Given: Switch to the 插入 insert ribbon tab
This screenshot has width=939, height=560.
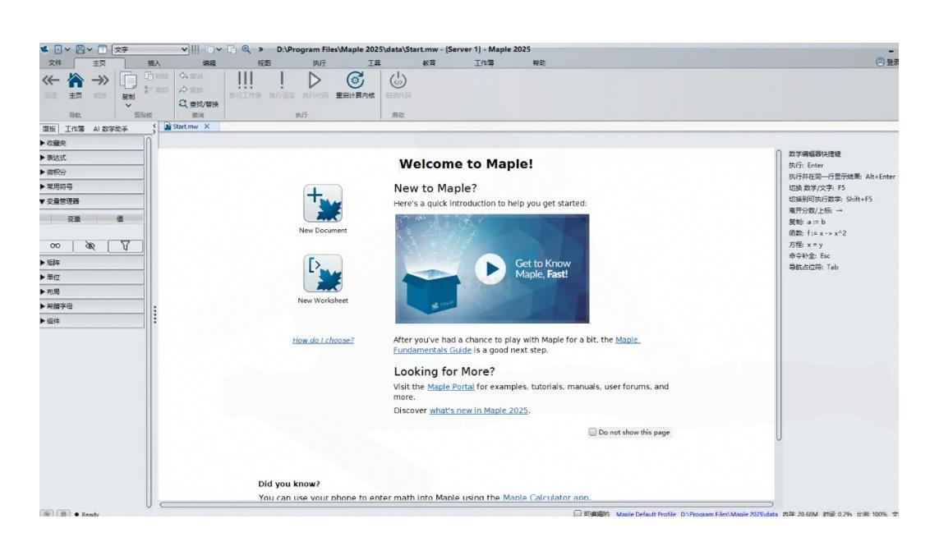Looking at the screenshot, I should [x=154, y=63].
